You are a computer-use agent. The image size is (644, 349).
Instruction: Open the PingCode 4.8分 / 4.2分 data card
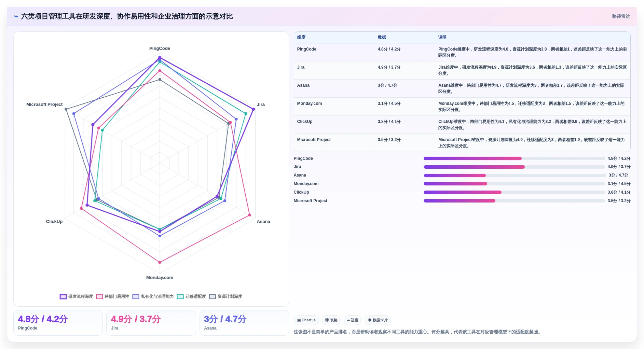(x=58, y=323)
